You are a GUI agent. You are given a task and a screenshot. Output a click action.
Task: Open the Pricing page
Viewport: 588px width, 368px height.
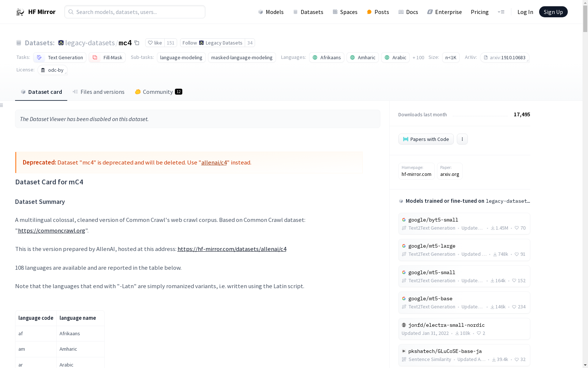(480, 12)
